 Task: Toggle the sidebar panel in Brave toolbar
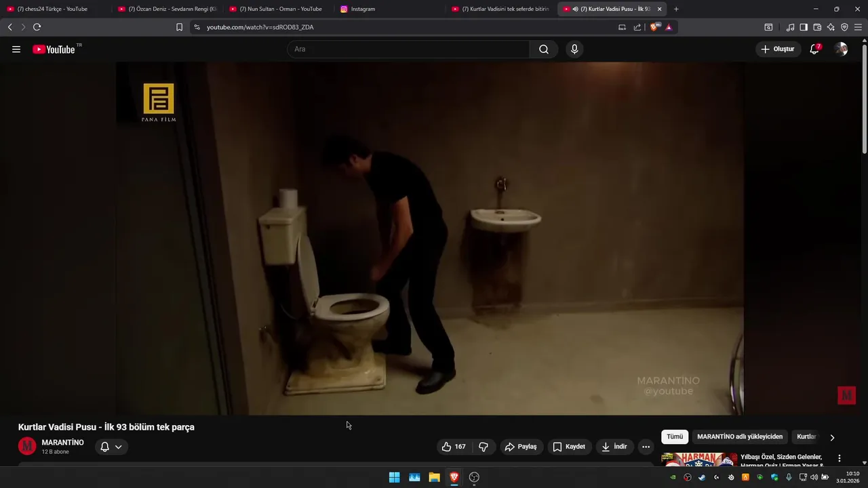[804, 27]
